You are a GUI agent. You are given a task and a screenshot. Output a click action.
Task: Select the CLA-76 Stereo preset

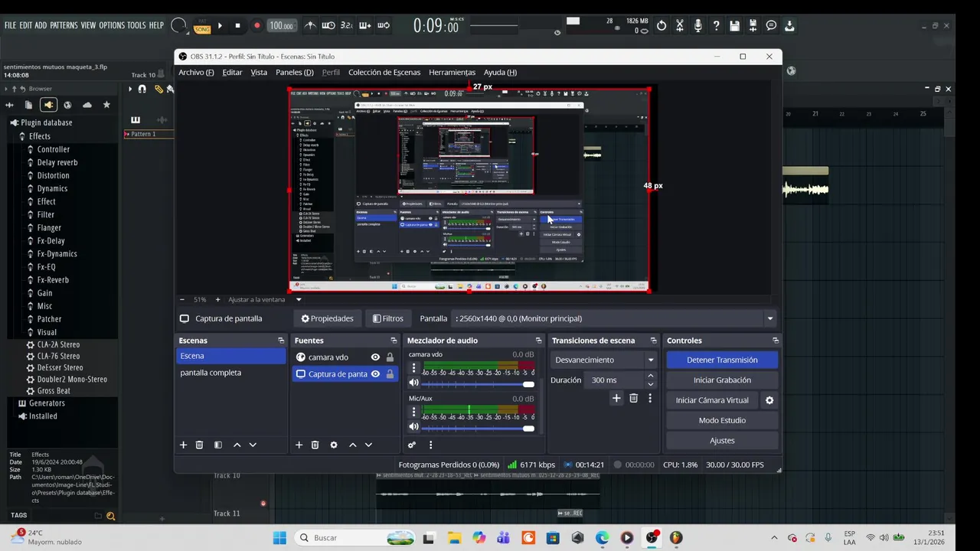[58, 356]
